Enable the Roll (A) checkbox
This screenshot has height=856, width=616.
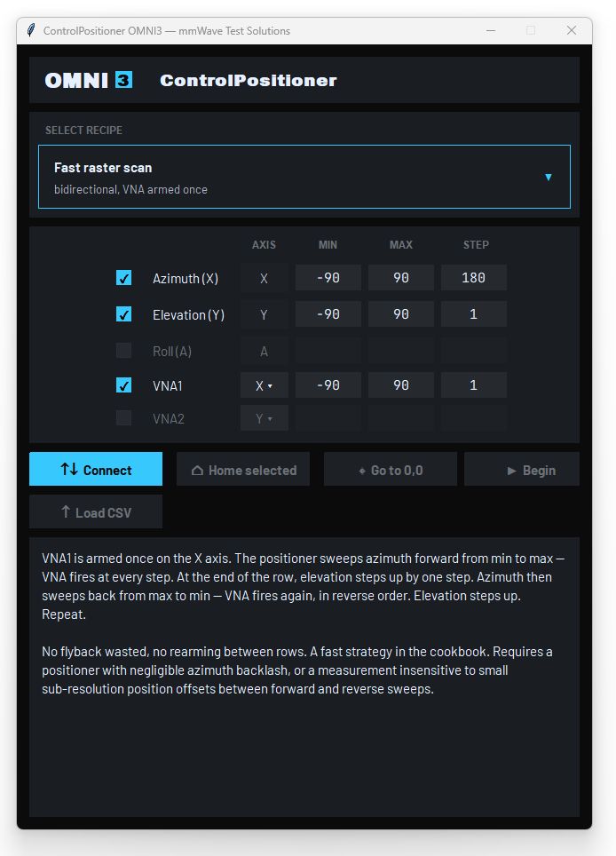tap(124, 351)
